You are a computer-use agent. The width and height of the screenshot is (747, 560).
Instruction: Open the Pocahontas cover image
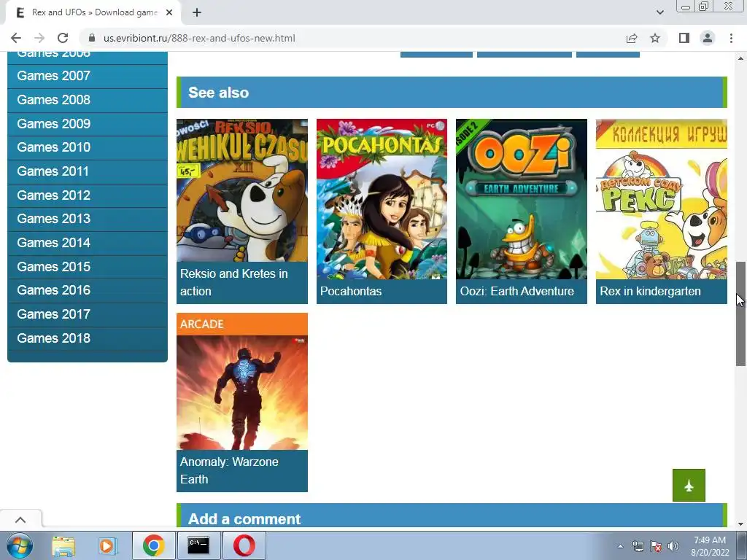[382, 199]
